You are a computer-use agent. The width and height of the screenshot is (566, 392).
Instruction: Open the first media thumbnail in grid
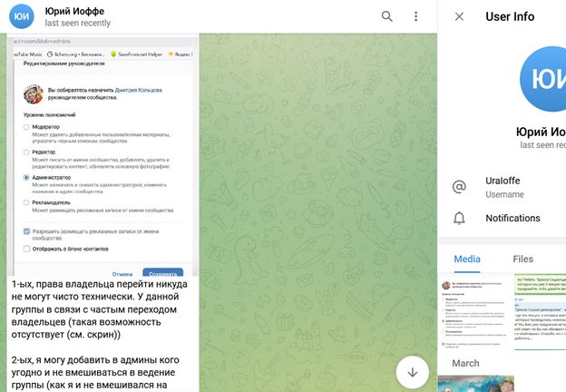coord(475,311)
